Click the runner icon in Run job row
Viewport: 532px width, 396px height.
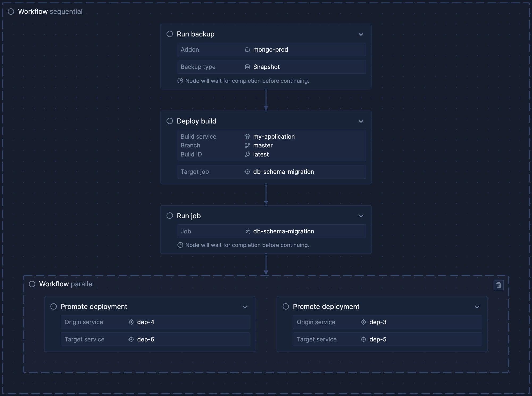point(247,231)
